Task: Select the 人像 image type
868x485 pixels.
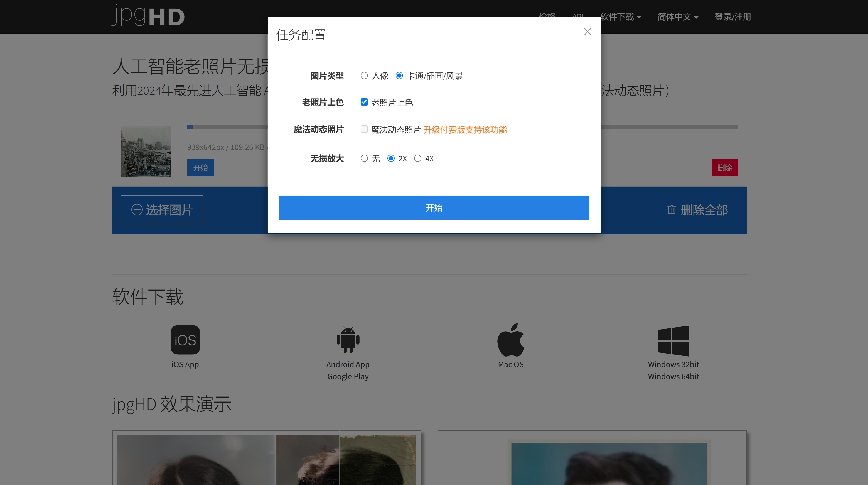Action: (364, 75)
